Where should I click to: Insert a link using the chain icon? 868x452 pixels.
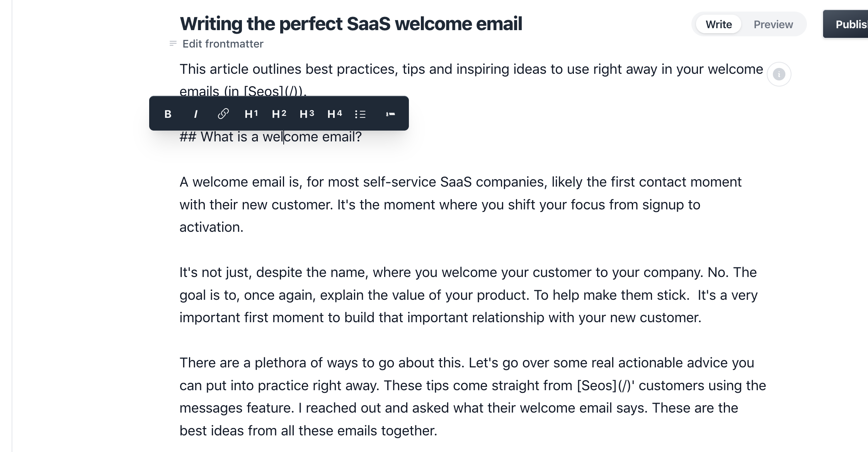(223, 114)
